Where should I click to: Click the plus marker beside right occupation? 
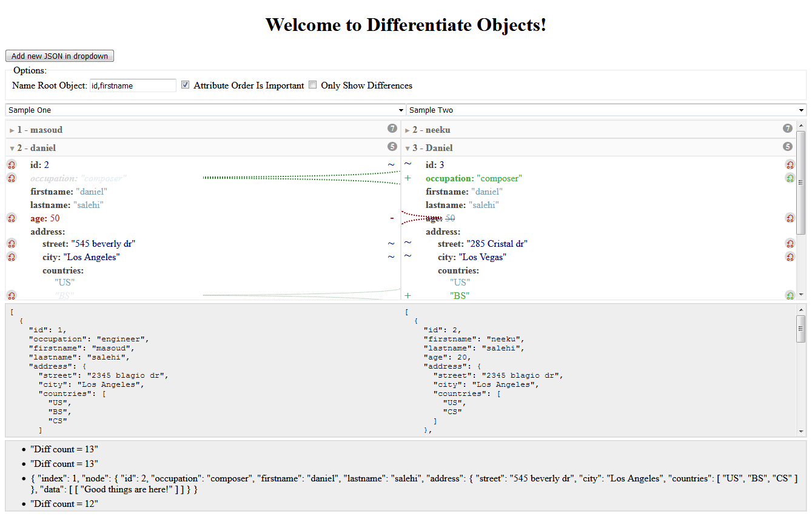[408, 178]
